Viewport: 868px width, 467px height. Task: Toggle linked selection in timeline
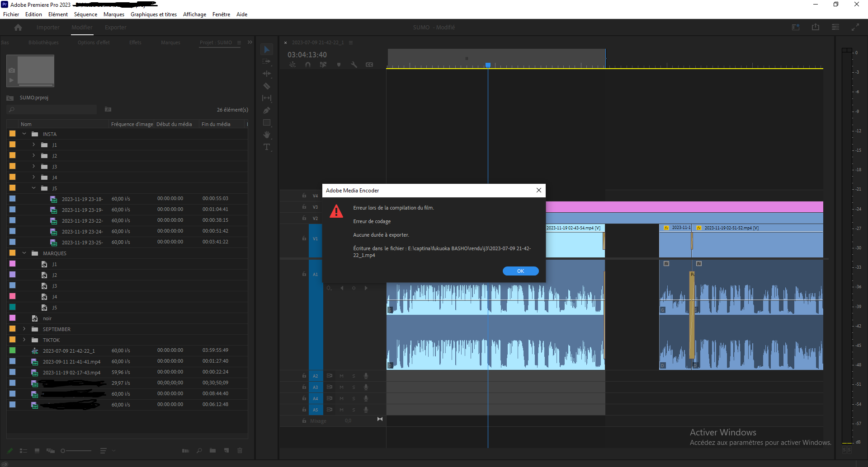pyautogui.click(x=323, y=65)
